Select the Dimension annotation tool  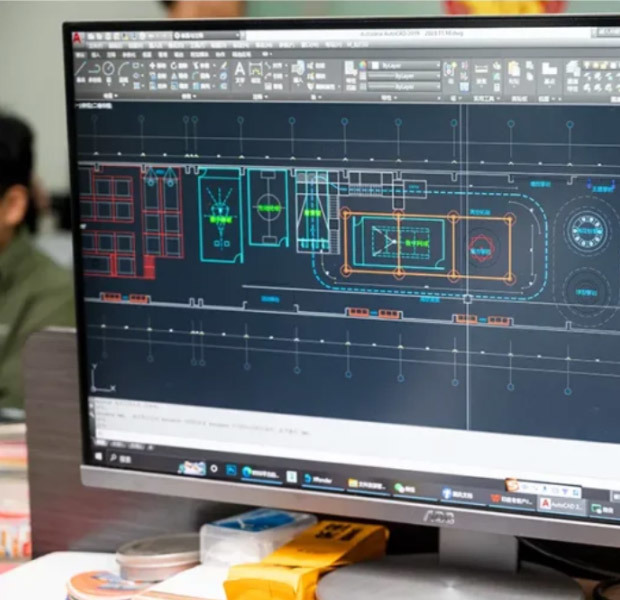256,70
